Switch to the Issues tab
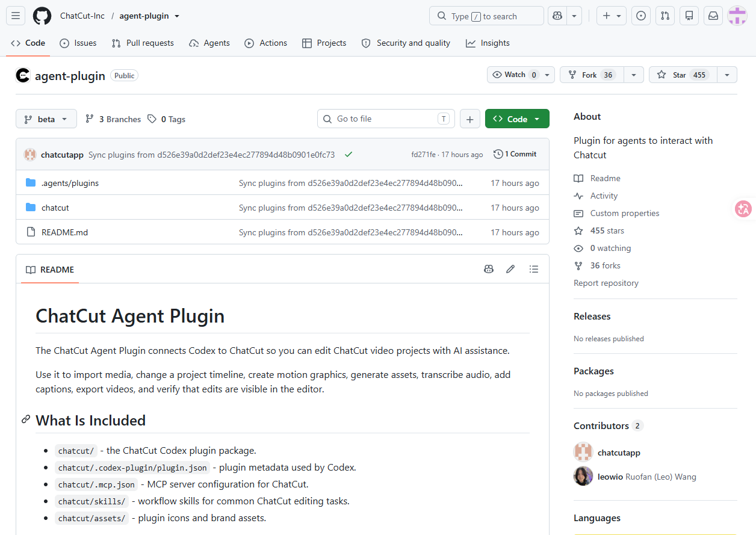This screenshot has width=756, height=535. (x=78, y=43)
